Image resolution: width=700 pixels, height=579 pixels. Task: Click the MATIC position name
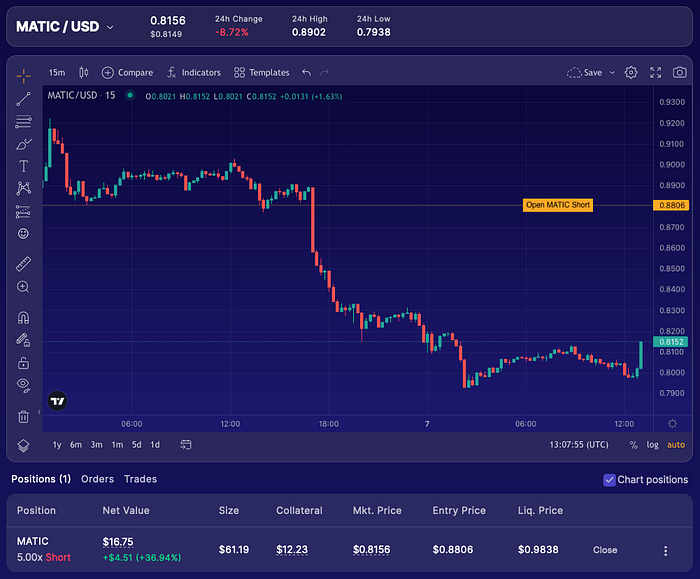[x=33, y=541]
